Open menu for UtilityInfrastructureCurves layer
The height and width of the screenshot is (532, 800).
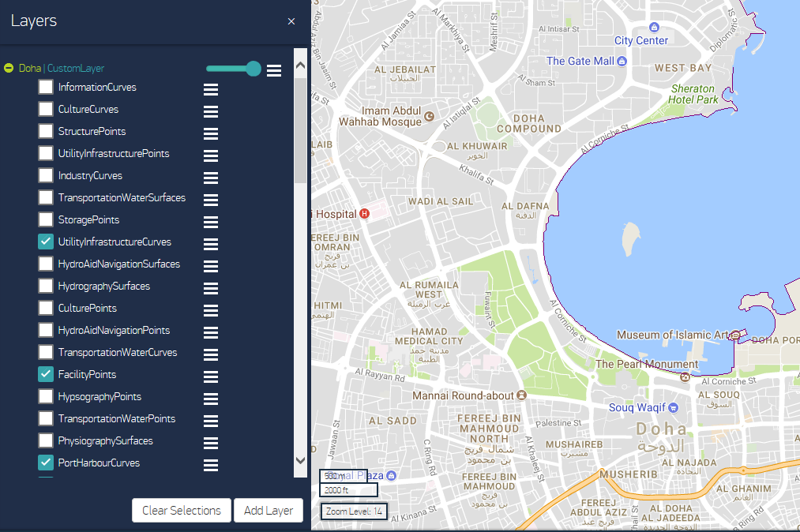point(211,244)
